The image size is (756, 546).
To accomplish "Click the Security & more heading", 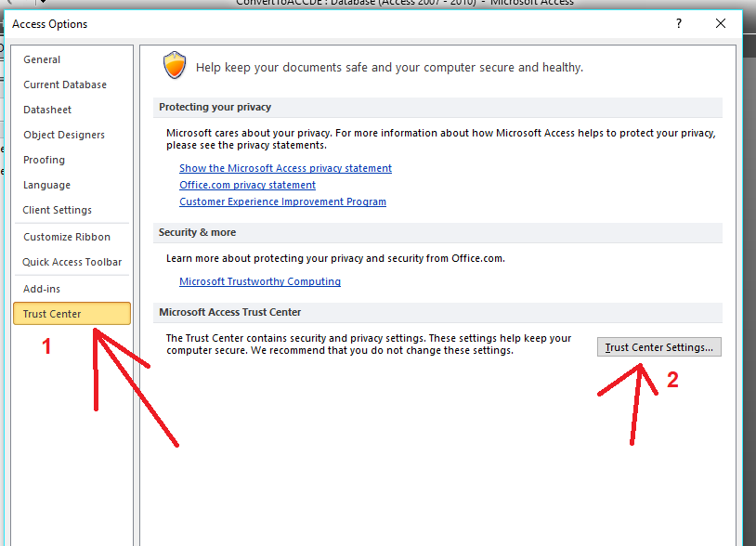I will pyautogui.click(x=197, y=232).
